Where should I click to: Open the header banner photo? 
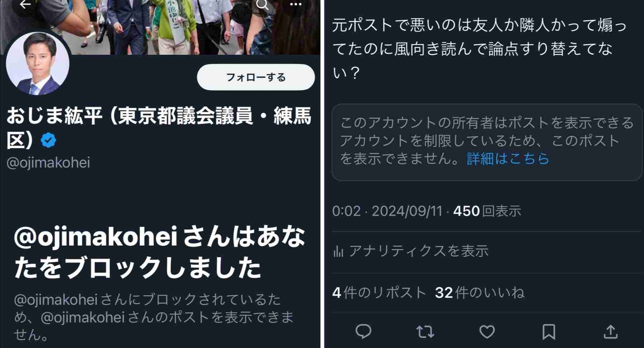tap(160, 27)
